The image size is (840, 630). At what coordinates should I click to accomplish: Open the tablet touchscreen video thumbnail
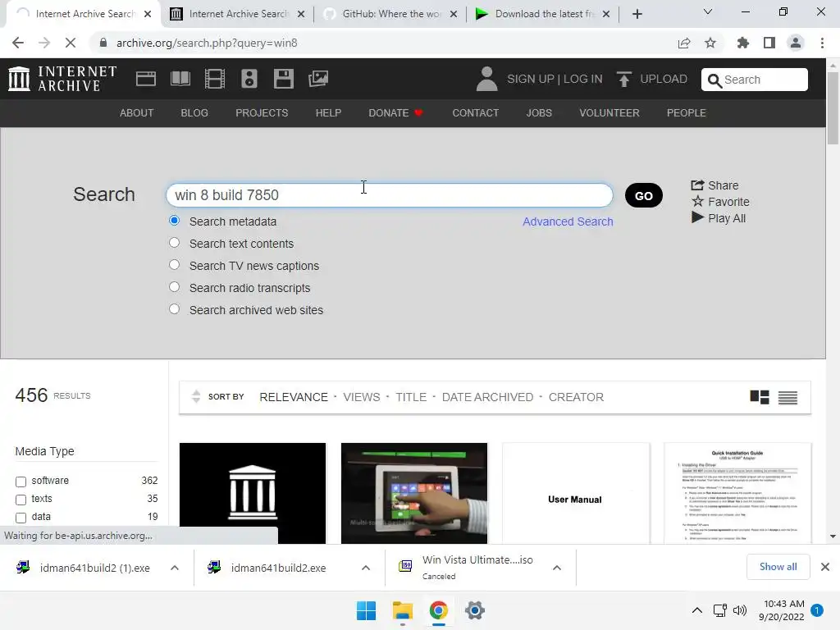pos(414,493)
